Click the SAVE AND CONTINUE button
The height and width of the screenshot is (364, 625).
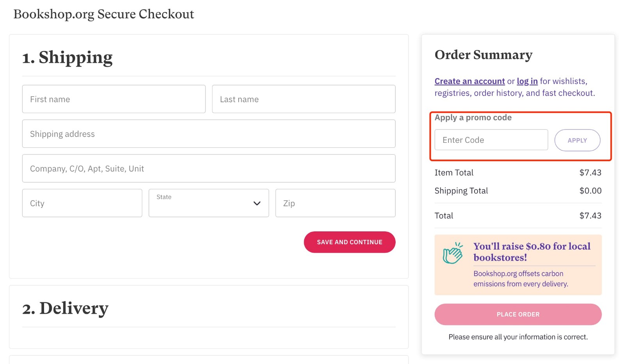[349, 242]
